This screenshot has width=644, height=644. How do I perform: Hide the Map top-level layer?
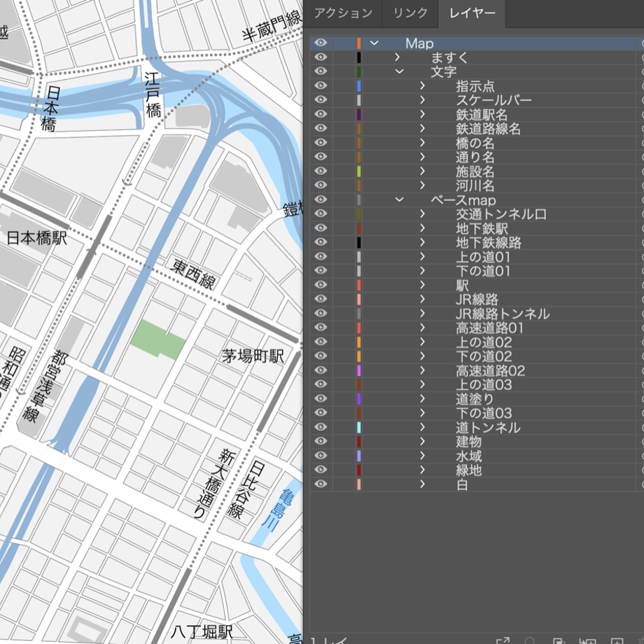coord(321,43)
